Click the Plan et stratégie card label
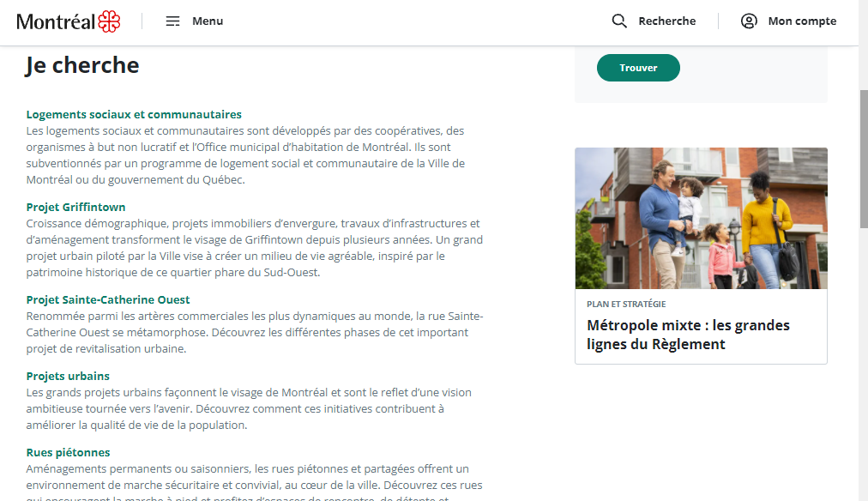The image size is (868, 501). tap(626, 304)
